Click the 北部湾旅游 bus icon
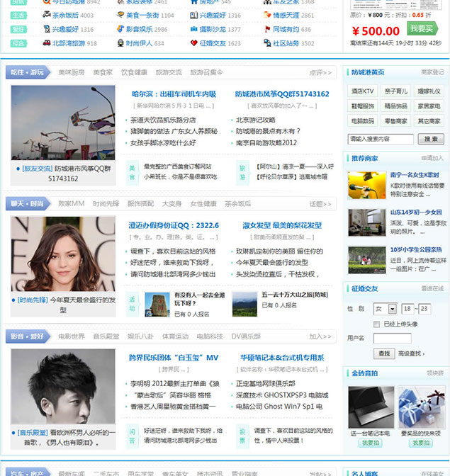Image resolution: width=450 pixels, height=476 pixels. 45,43
